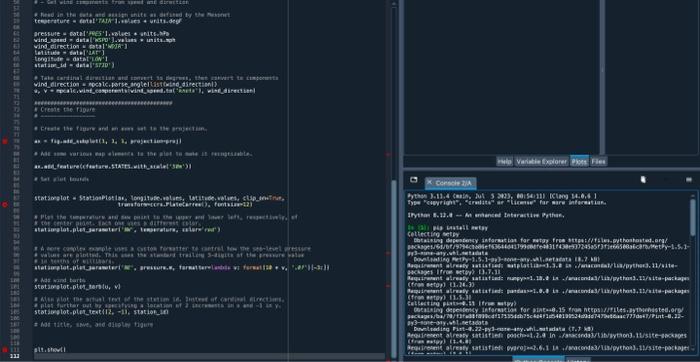The width and height of the screenshot is (700, 362).
Task: Click the stationplot.plot_barb(u, v) line
Action: click(x=77, y=287)
